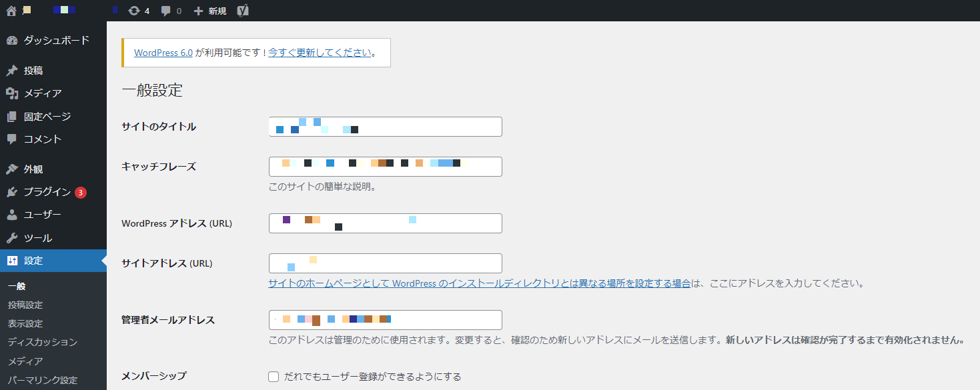Image resolution: width=980 pixels, height=390 pixels.
Task: Click the 投稿 pushpin icon
Action: 12,71
